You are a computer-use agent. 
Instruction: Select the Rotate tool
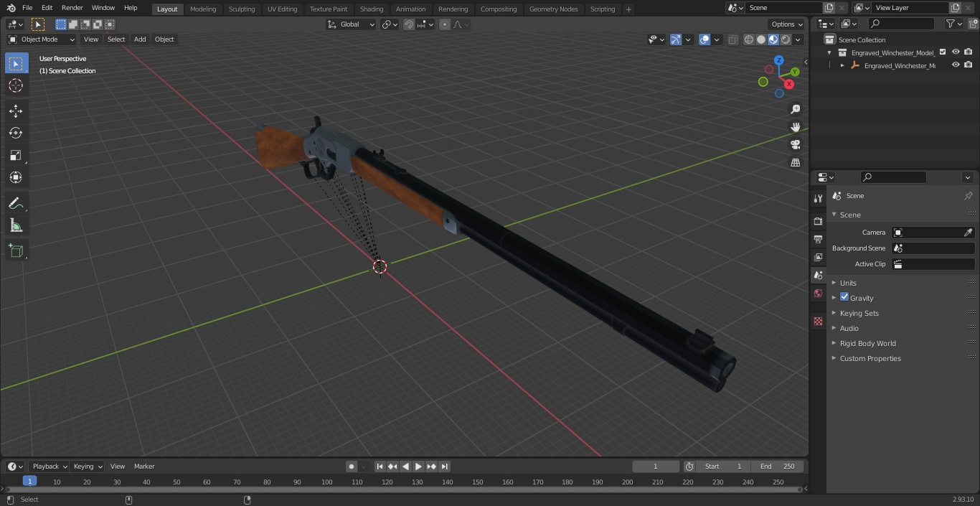(x=16, y=133)
